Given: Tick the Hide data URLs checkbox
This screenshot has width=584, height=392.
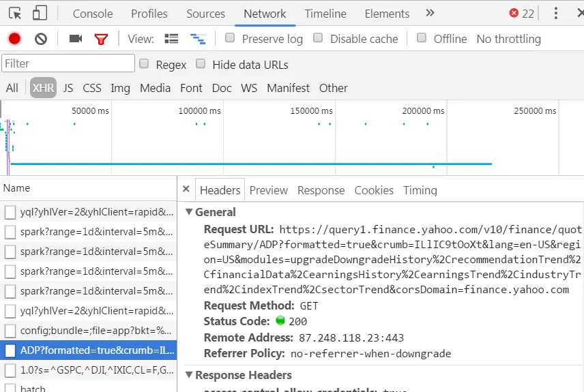Looking at the screenshot, I should tap(201, 63).
